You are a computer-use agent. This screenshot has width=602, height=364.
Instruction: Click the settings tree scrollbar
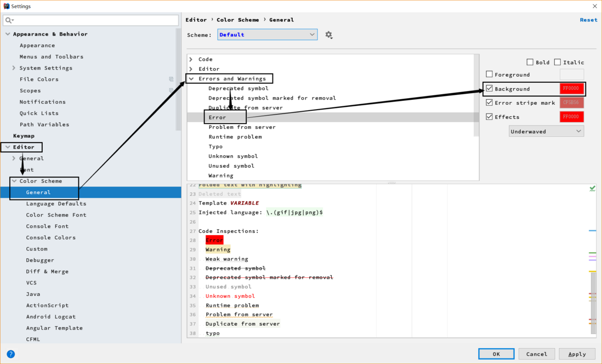[178, 79]
